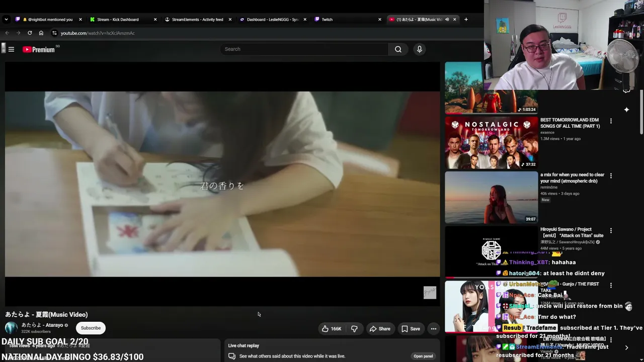This screenshot has width=644, height=362.
Task: Open the 39:07 atmospheric dnb mix thumbnail
Action: [x=491, y=198]
